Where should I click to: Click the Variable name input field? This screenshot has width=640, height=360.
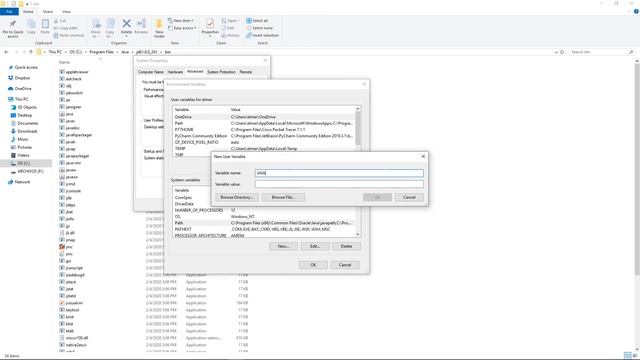coord(339,173)
